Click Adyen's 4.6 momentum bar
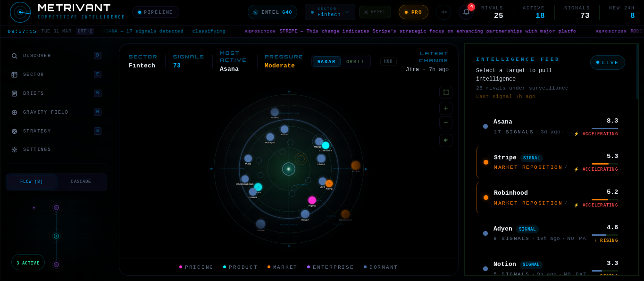The image size is (644, 281). pos(605,235)
